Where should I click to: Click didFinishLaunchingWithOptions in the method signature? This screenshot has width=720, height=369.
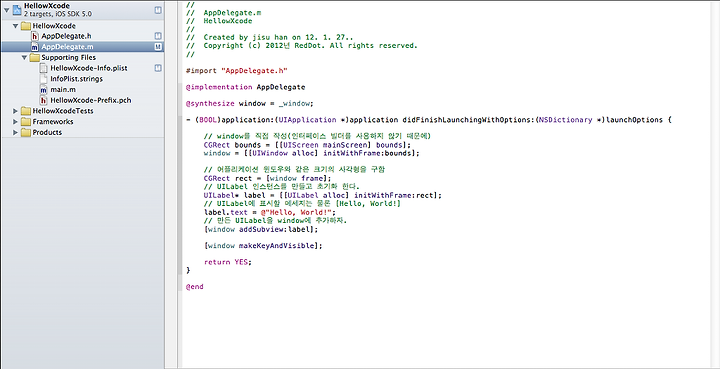click(467, 120)
